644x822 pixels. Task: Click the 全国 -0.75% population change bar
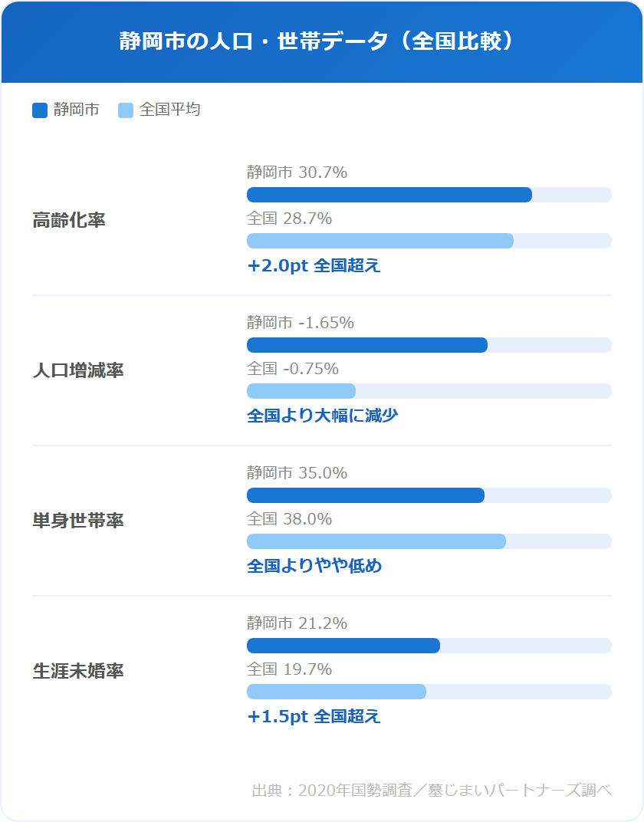[301, 391]
